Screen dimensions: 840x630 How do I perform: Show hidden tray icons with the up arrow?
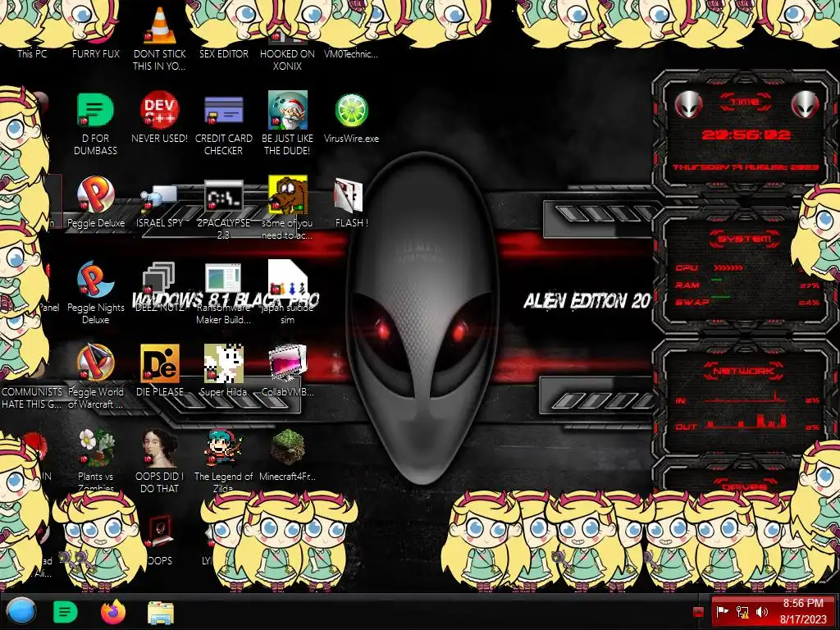[x=698, y=612]
